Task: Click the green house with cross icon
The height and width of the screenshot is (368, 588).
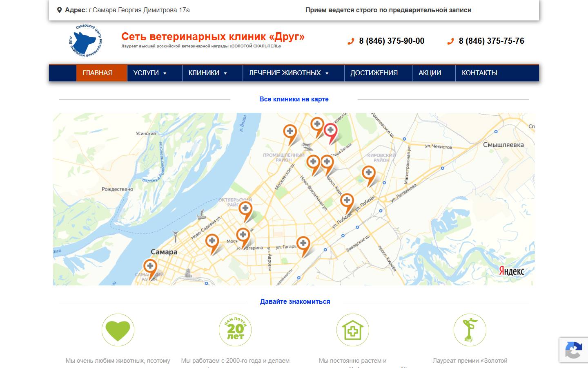Action: pos(353,330)
